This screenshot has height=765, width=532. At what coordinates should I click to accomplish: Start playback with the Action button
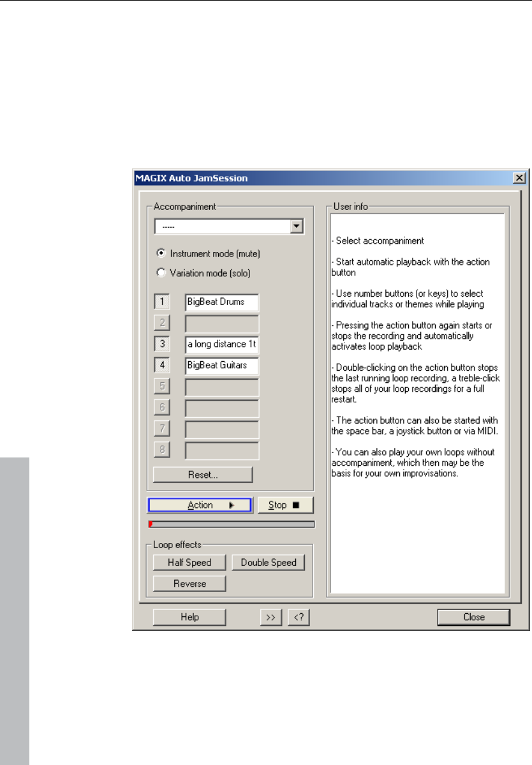200,505
